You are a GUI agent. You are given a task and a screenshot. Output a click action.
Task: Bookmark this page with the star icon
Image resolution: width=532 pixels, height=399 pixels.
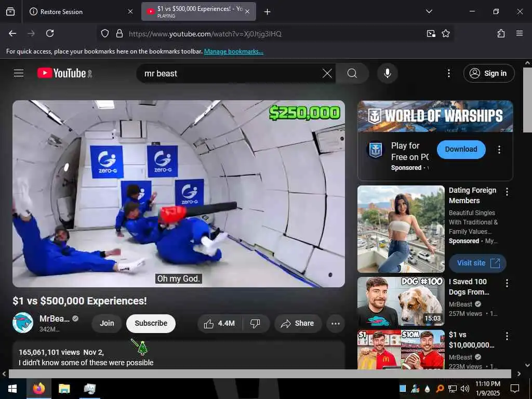click(x=445, y=33)
